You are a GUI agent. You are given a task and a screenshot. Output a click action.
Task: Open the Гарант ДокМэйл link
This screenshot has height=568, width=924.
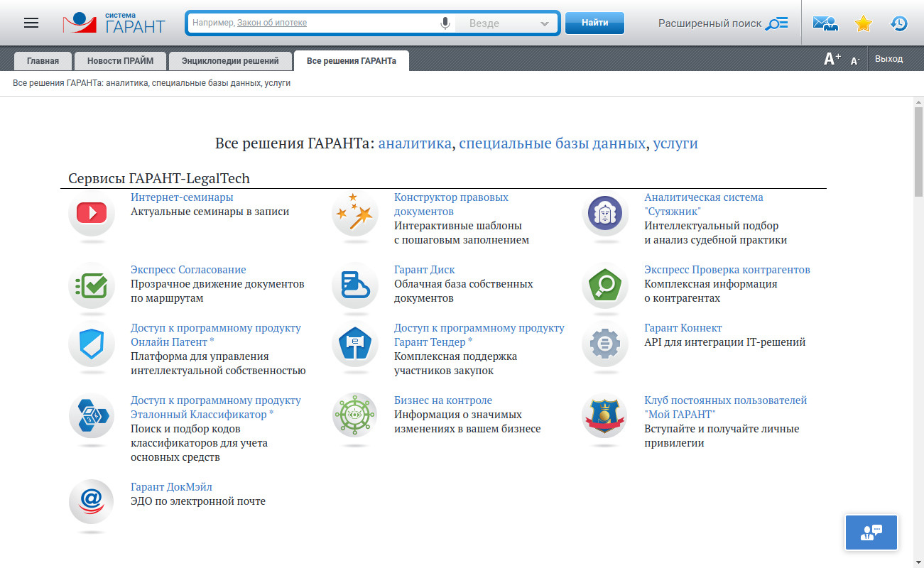click(171, 487)
